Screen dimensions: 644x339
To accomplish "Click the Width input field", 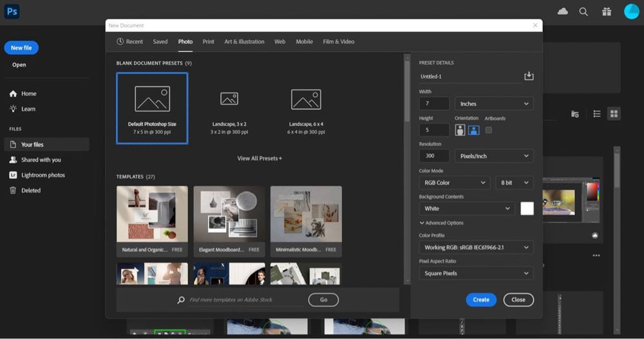I will pyautogui.click(x=434, y=104).
